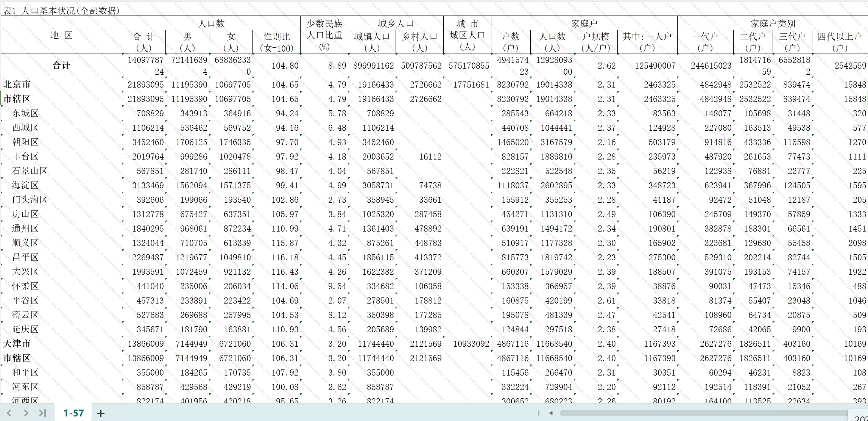Click the 城乡人口 header cell
The image size is (868, 421).
pos(396,23)
